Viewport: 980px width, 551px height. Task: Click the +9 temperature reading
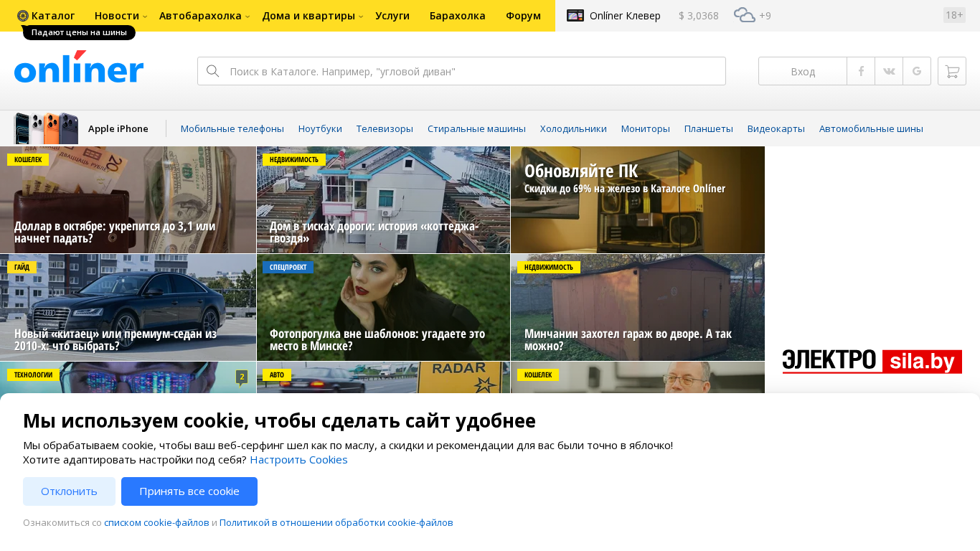(765, 15)
